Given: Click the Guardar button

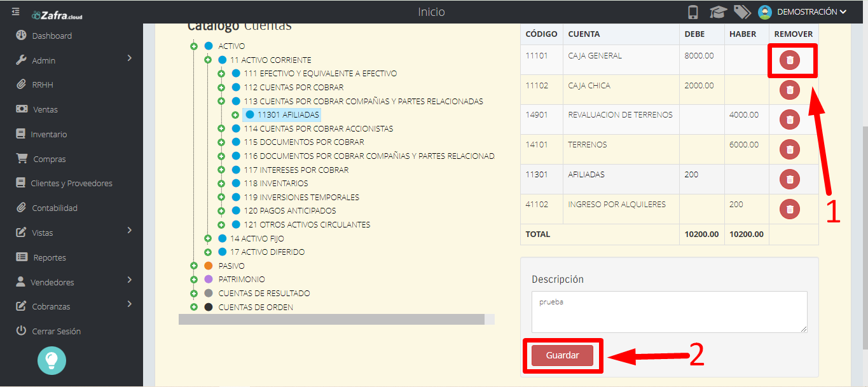Looking at the screenshot, I should click(562, 355).
